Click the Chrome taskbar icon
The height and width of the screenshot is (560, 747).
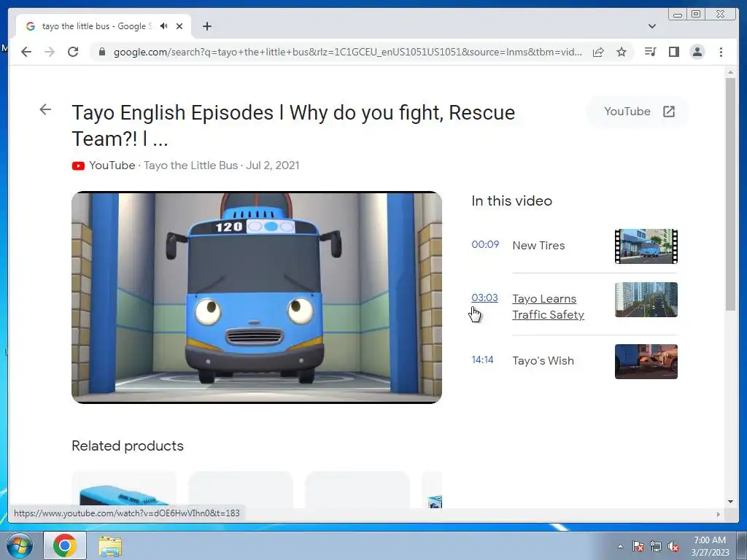click(x=65, y=545)
